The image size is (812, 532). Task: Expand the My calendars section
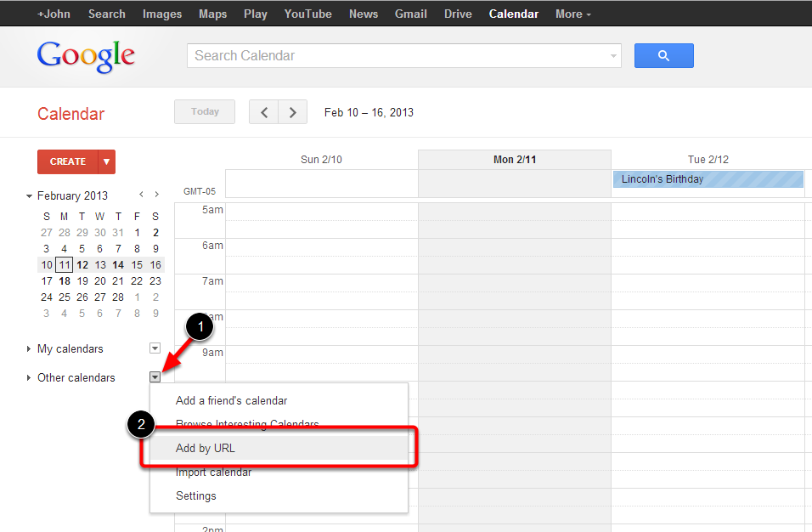point(29,348)
